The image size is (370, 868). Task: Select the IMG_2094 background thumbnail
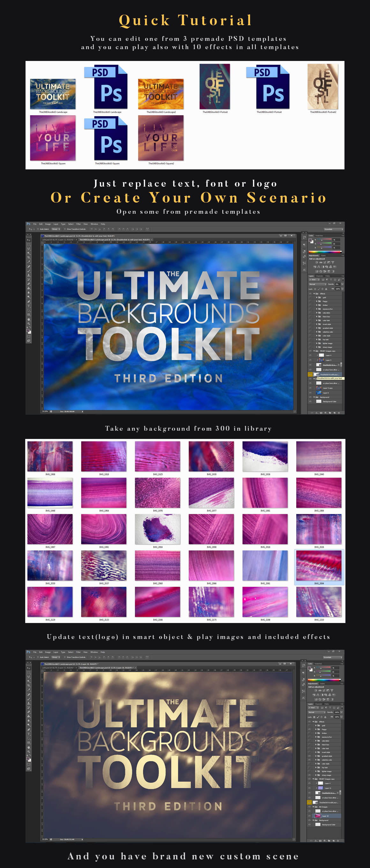point(319,565)
